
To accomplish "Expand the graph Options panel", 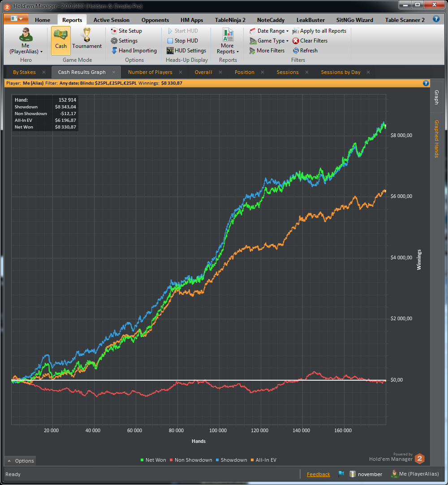I will pyautogui.click(x=21, y=461).
